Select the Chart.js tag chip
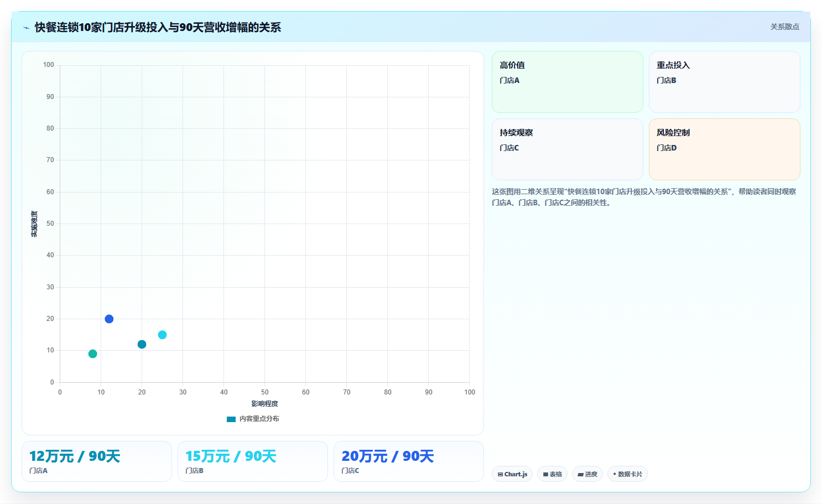This screenshot has height=504, width=822. tap(512, 474)
